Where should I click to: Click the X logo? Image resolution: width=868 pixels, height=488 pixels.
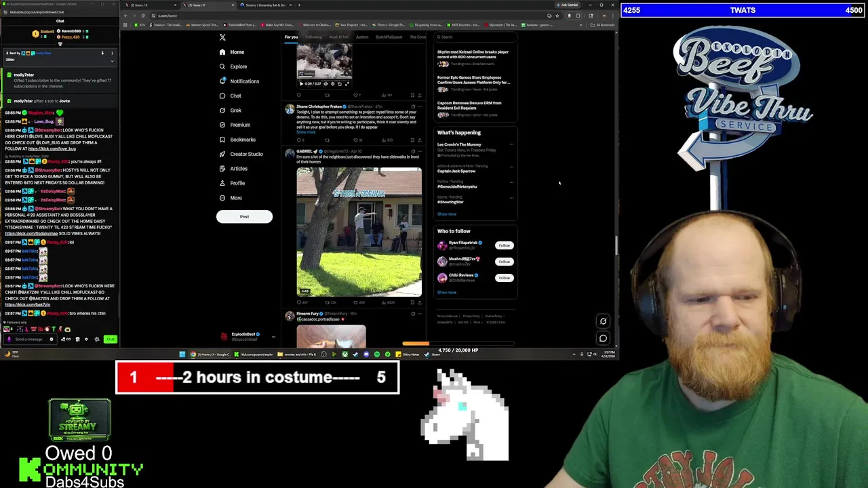222,37
